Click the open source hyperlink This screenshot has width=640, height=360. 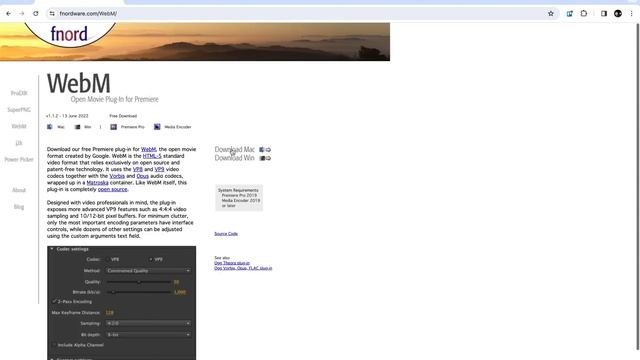point(112,189)
